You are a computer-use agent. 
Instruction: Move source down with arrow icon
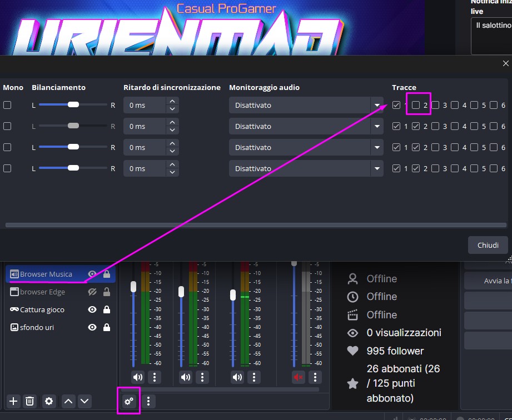pyautogui.click(x=84, y=401)
